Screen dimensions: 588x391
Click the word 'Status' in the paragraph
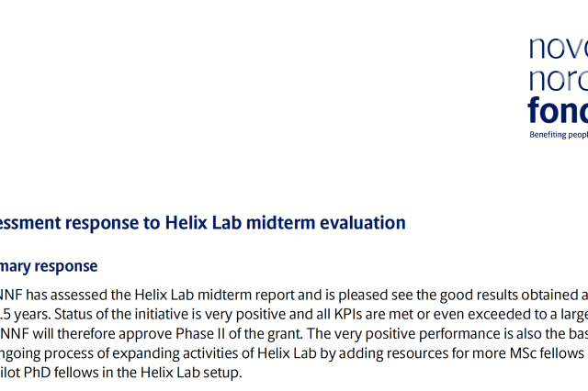click(x=73, y=315)
